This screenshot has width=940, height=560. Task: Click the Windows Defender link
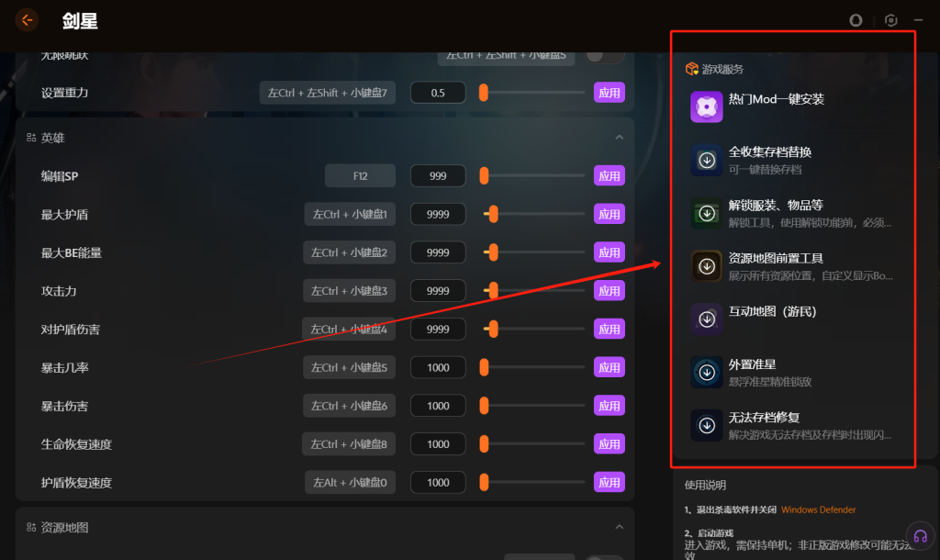click(818, 510)
